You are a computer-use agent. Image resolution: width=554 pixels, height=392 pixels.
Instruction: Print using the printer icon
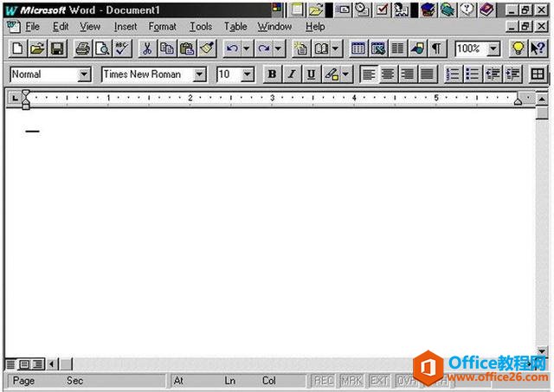pos(83,48)
